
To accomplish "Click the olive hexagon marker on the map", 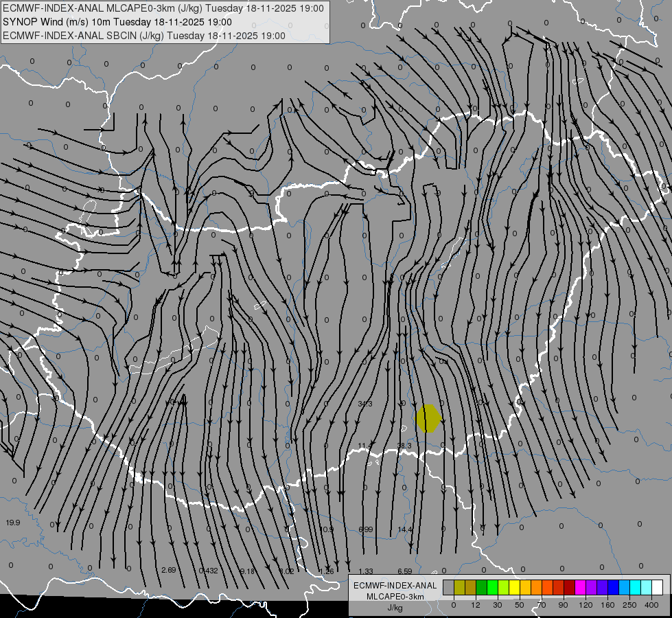I will coord(428,418).
